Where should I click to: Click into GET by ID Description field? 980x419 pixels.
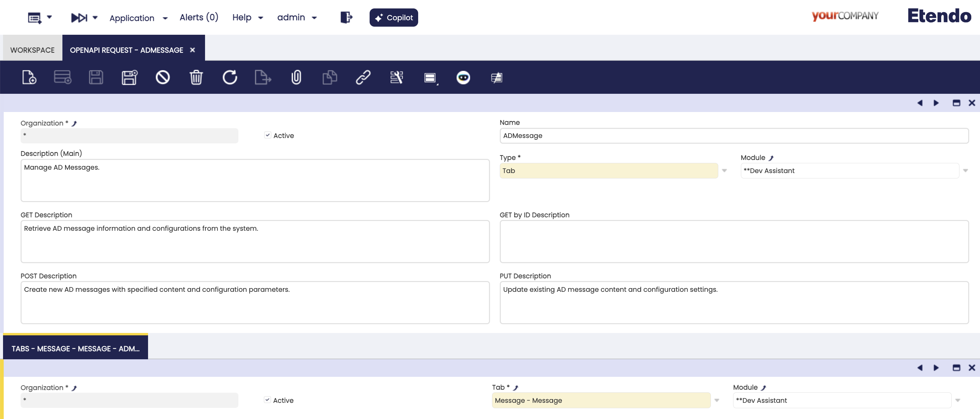(x=733, y=241)
